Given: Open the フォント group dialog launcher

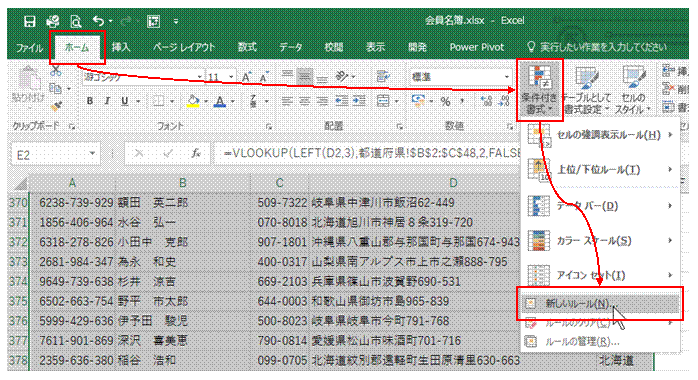Looking at the screenshot, I should click(268, 127).
